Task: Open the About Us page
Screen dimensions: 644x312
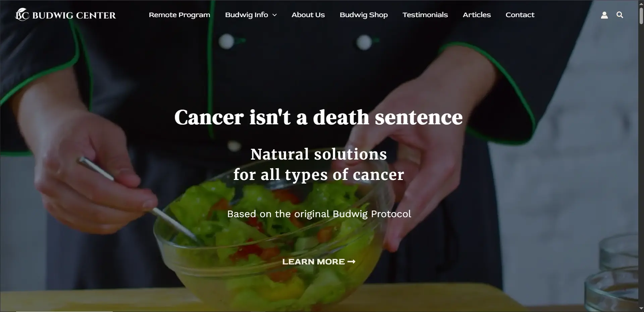Action: coord(308,15)
